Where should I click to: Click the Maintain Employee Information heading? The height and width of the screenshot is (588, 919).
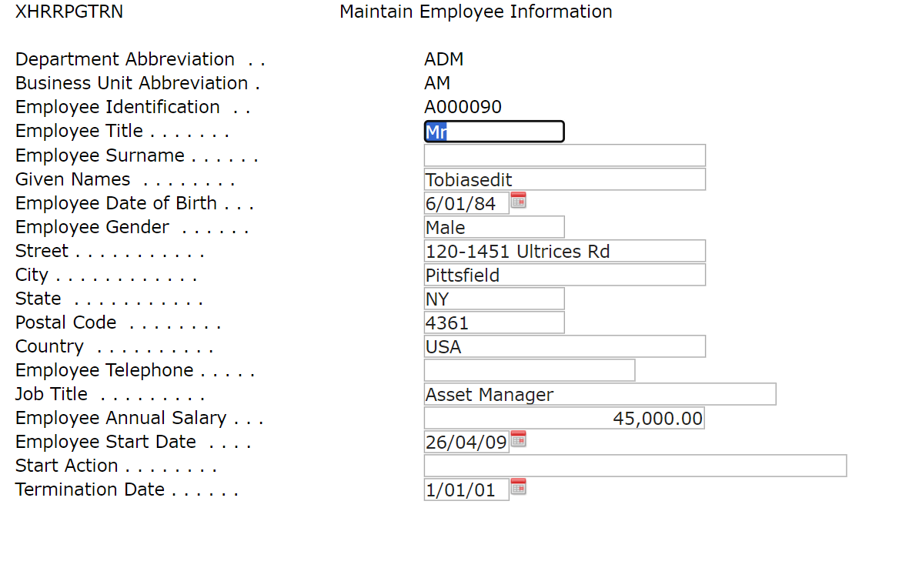click(x=476, y=12)
